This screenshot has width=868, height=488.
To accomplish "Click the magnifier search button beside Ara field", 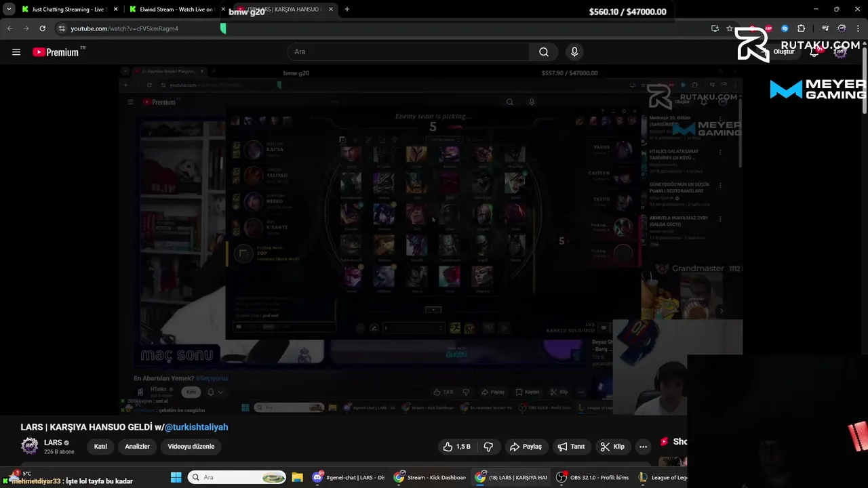I will (544, 52).
